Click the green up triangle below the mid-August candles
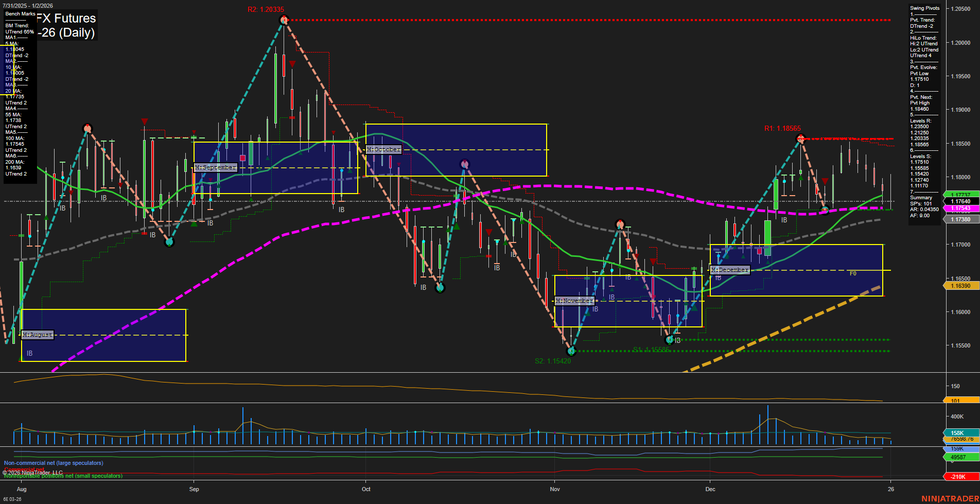The image size is (980, 504). tap(193, 224)
